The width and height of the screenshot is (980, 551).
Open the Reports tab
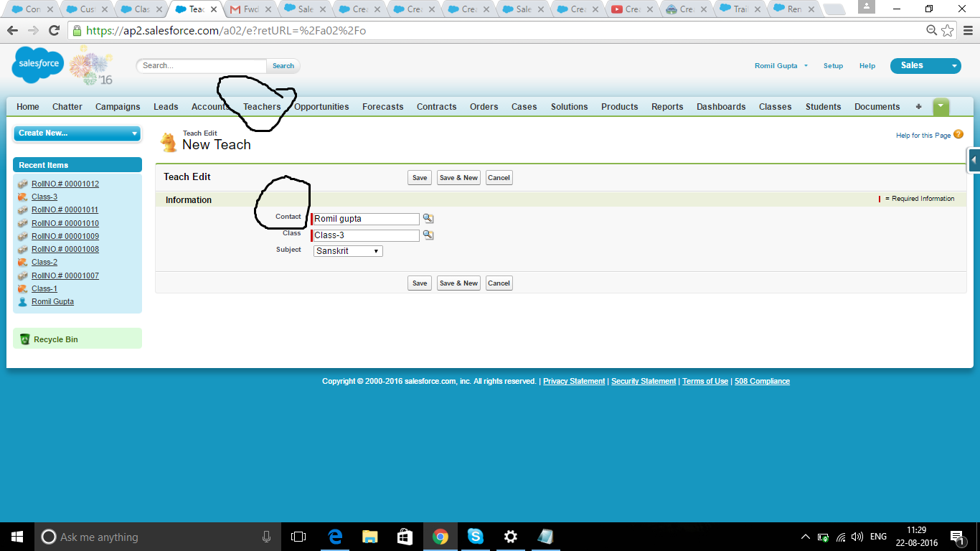[x=667, y=107]
